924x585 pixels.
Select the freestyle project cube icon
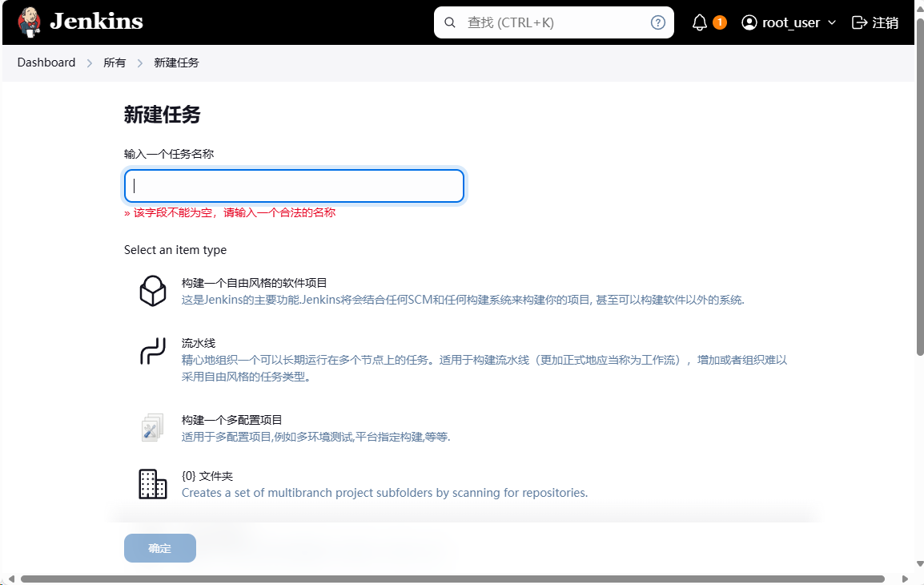point(153,291)
